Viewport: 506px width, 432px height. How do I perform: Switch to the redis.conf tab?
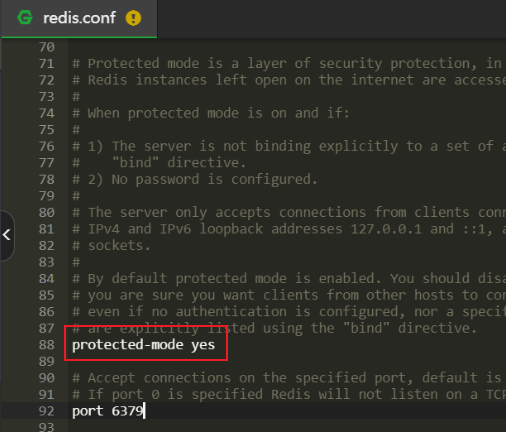(x=79, y=18)
